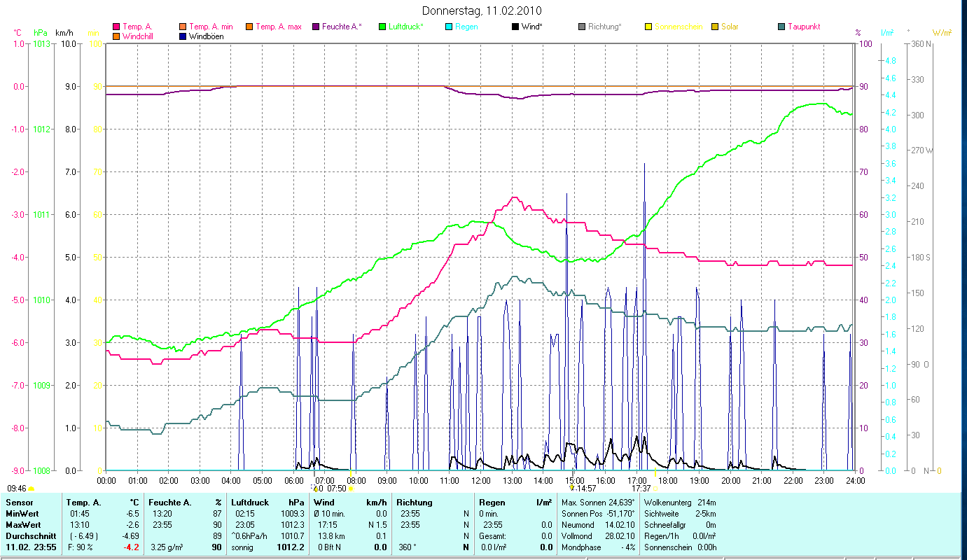This screenshot has height=560, width=967.
Task: Click the Taupunkt legend label
Action: (803, 27)
